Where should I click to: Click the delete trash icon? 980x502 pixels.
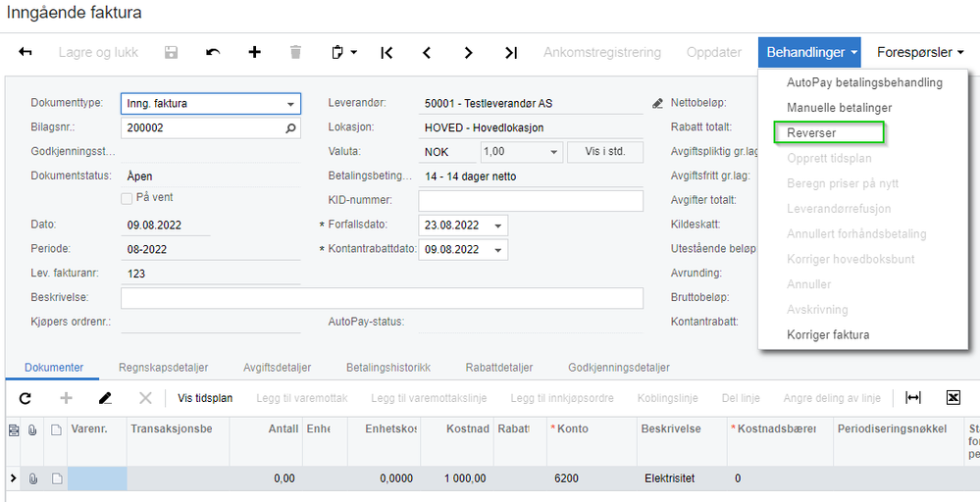[295, 52]
